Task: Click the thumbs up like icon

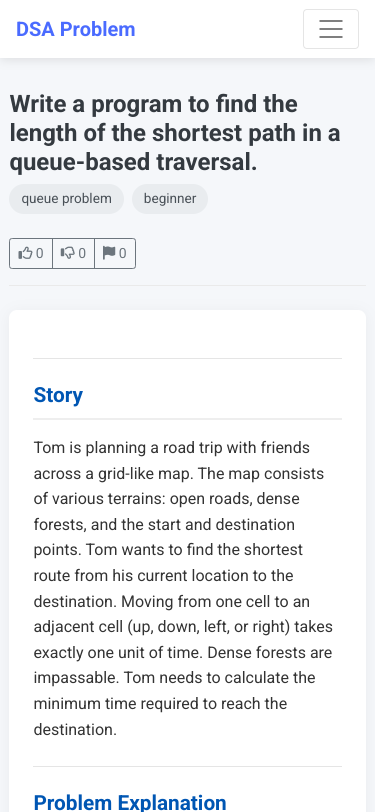Action: 25,253
